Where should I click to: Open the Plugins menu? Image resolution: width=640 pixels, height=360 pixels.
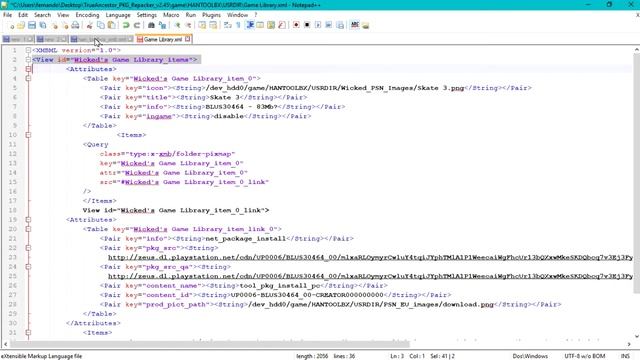[211, 15]
